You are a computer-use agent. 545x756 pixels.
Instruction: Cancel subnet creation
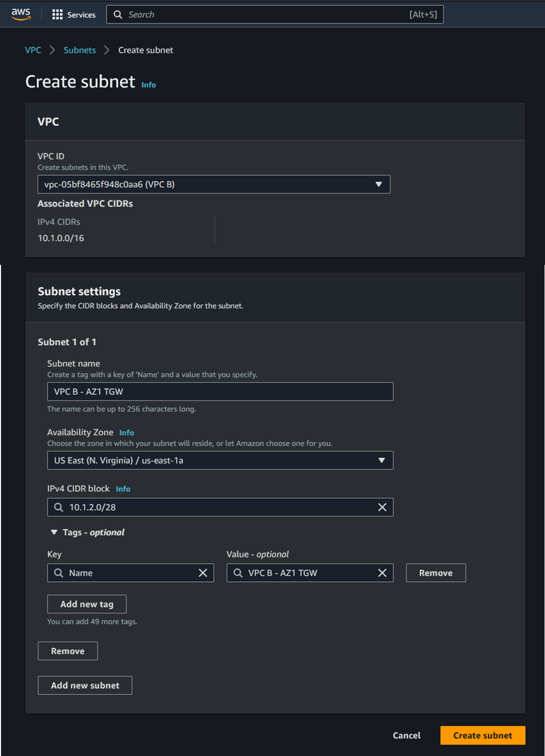pyautogui.click(x=406, y=735)
